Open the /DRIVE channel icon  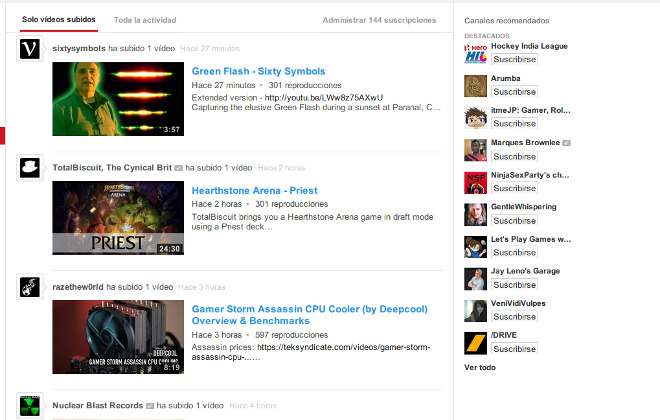pyautogui.click(x=475, y=343)
